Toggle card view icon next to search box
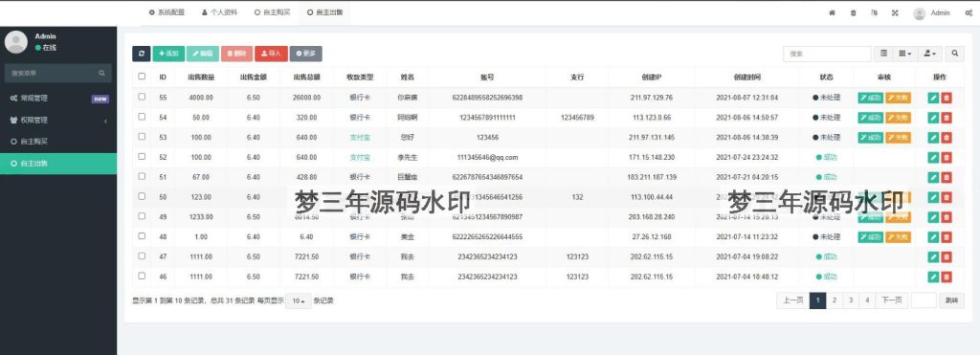 [x=883, y=54]
